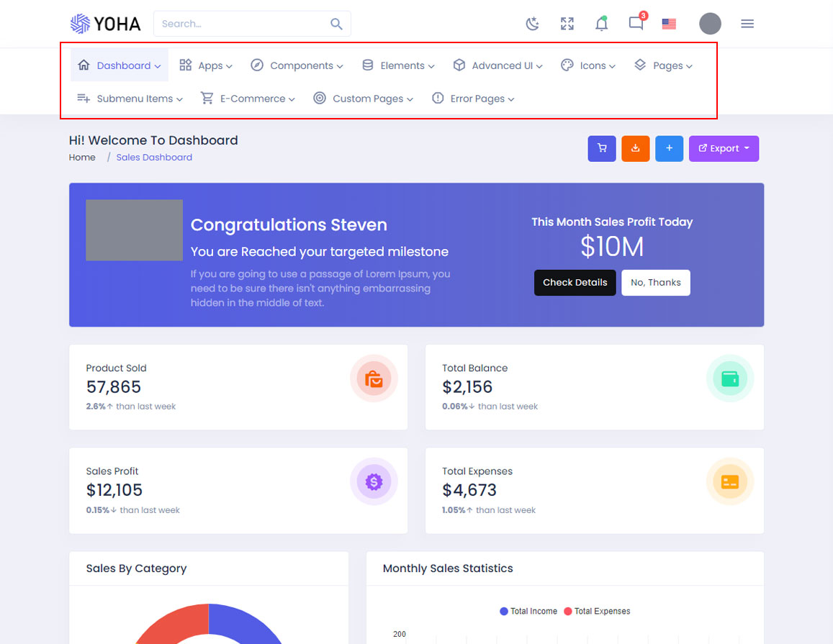This screenshot has width=833, height=644.
Task: Dismiss with the No, Thanks button
Action: click(x=655, y=283)
